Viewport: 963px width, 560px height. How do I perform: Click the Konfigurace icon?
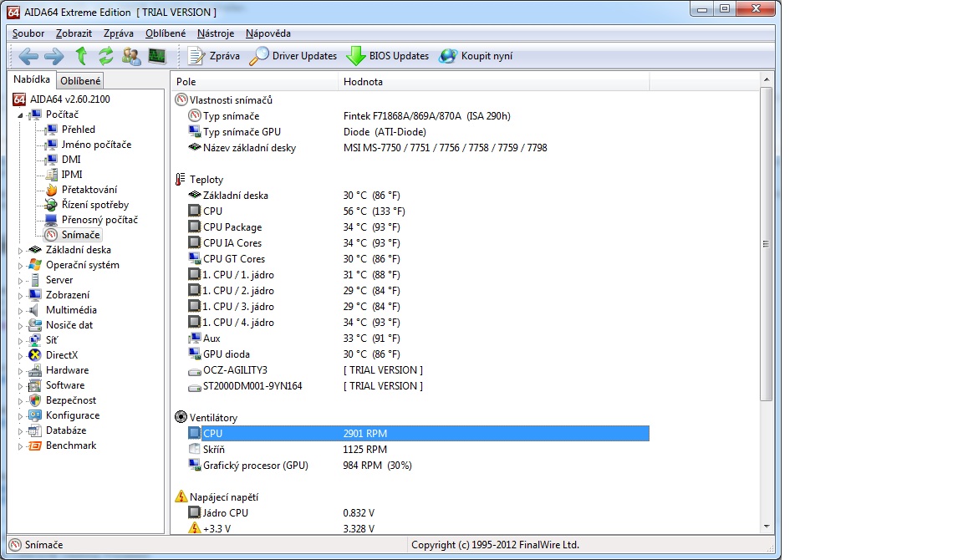(x=36, y=415)
